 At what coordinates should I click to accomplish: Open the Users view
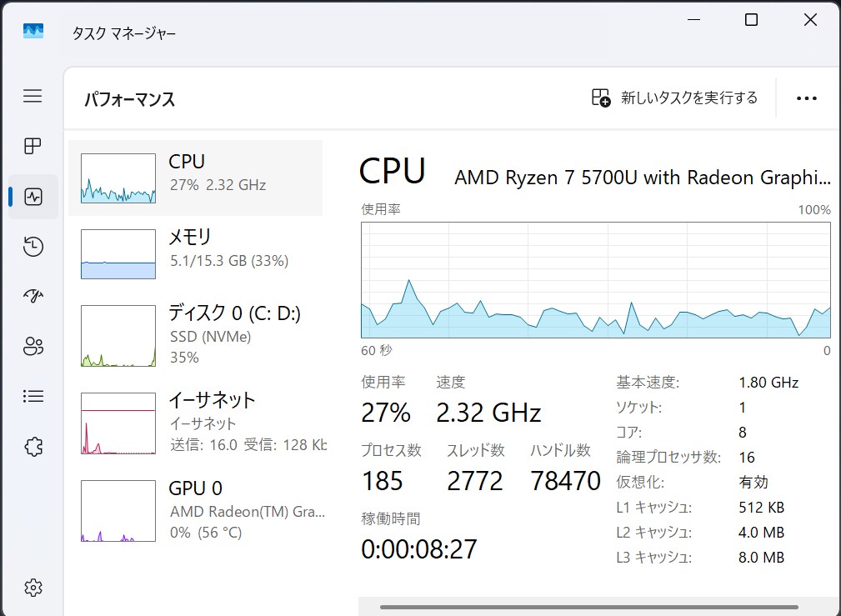pos(33,346)
